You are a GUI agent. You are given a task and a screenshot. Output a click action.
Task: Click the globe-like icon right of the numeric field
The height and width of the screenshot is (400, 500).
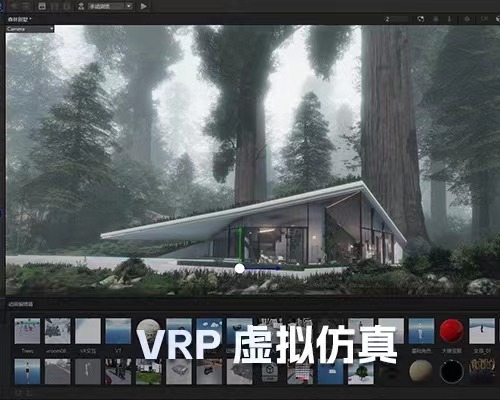[x=421, y=19]
